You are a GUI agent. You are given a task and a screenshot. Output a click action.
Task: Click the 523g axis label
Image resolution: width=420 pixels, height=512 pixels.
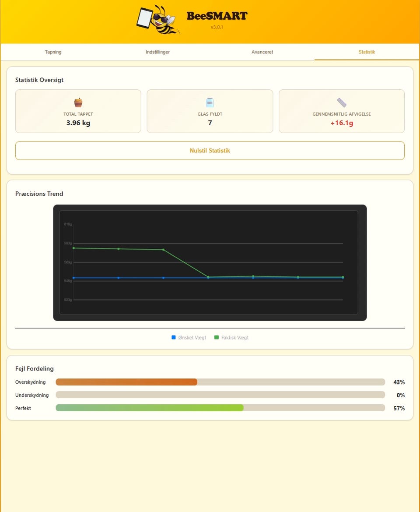(68, 300)
